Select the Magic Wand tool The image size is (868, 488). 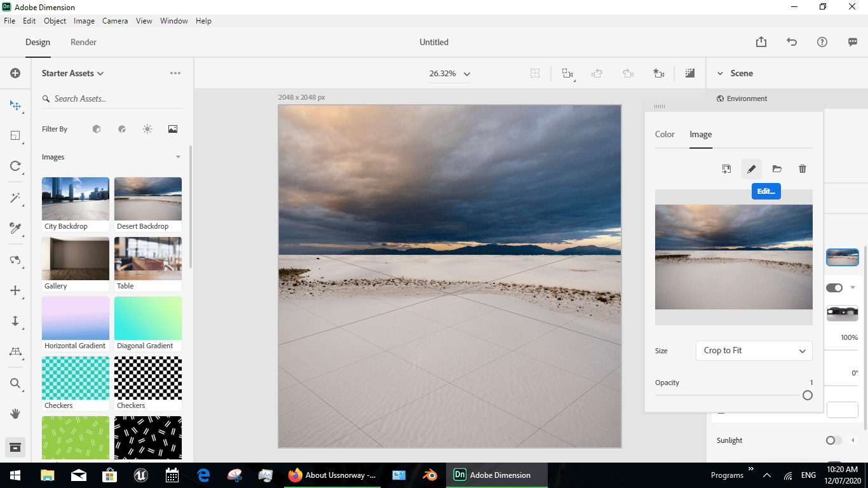15,198
